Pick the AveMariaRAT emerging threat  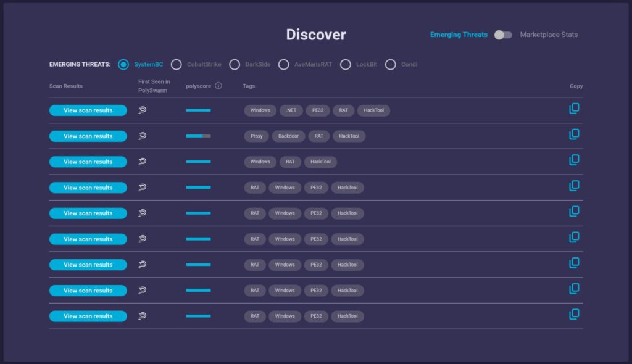click(284, 65)
